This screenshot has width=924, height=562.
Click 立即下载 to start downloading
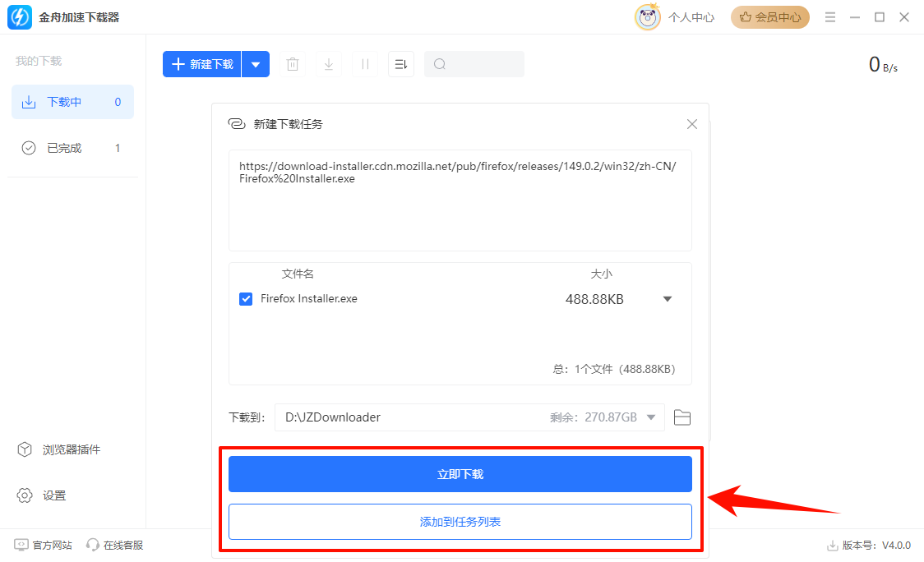click(460, 473)
